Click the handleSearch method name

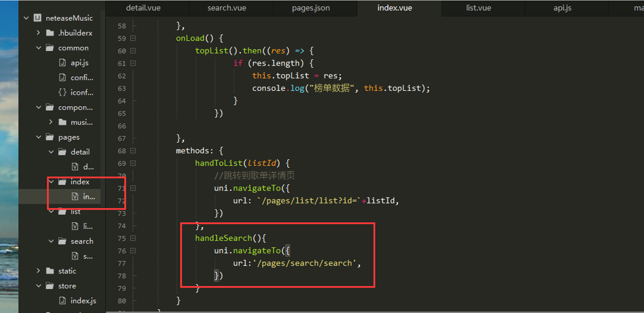coord(224,238)
